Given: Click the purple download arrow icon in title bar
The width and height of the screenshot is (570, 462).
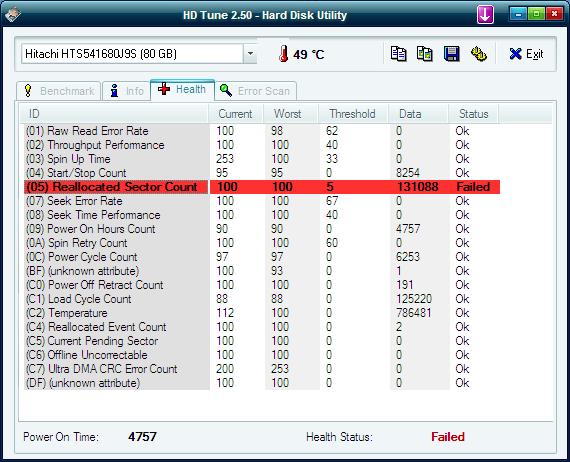Looking at the screenshot, I should click(485, 15).
